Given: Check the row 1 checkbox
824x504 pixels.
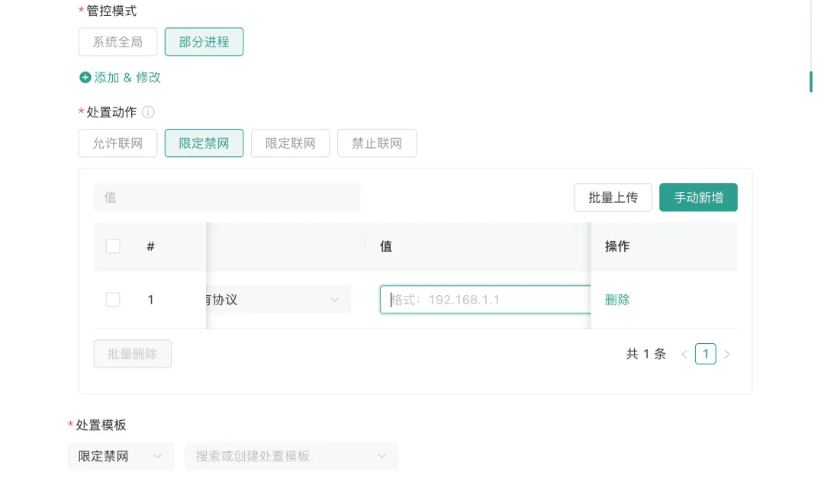Looking at the screenshot, I should click(113, 300).
